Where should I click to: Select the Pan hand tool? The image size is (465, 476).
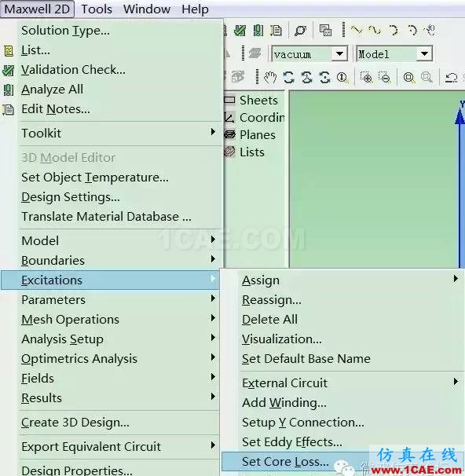[269, 78]
